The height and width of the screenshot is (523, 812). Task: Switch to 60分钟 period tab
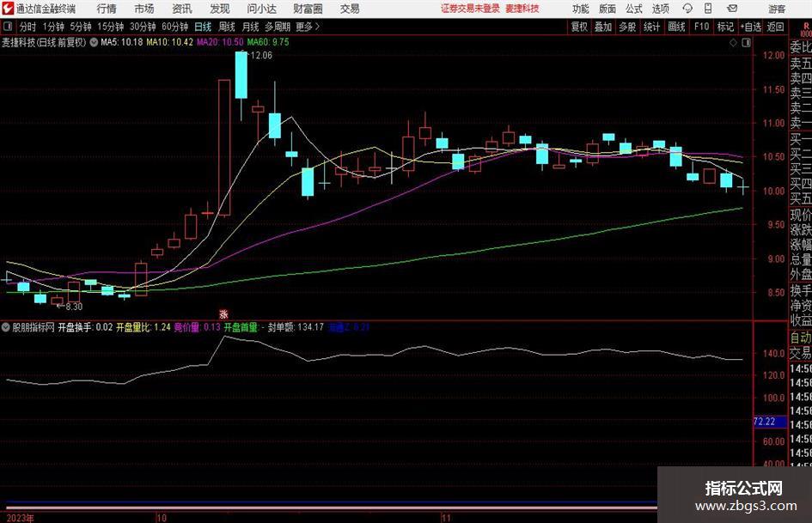(x=175, y=27)
